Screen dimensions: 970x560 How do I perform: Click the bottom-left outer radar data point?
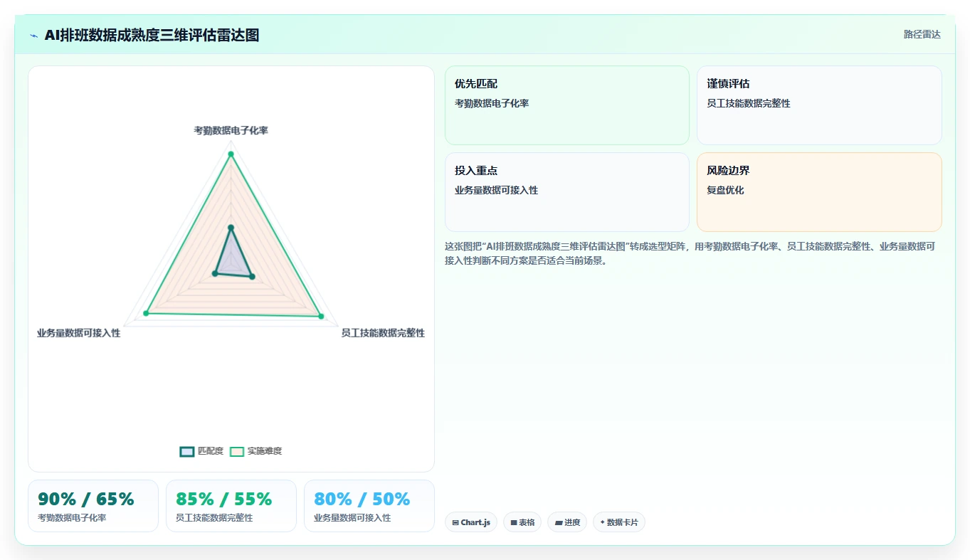tap(146, 313)
